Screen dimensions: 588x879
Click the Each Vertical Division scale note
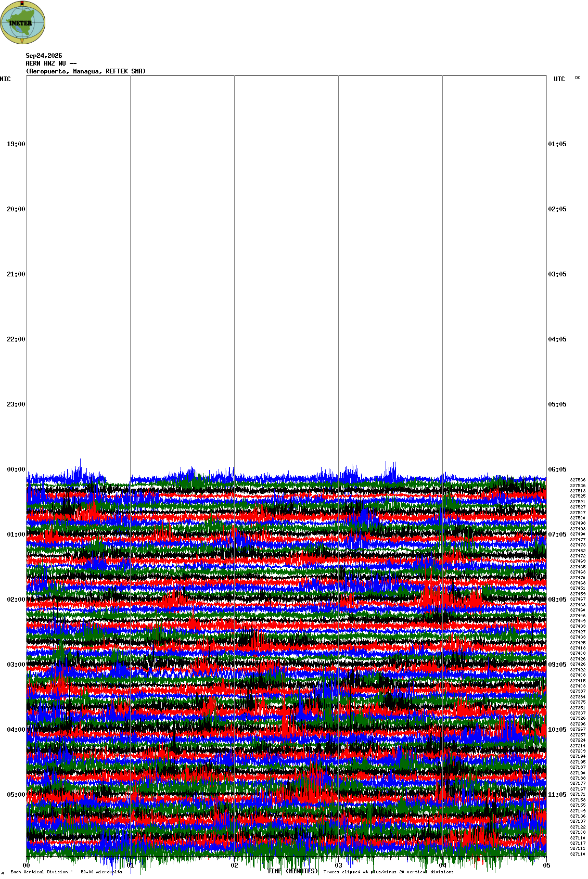point(66,872)
